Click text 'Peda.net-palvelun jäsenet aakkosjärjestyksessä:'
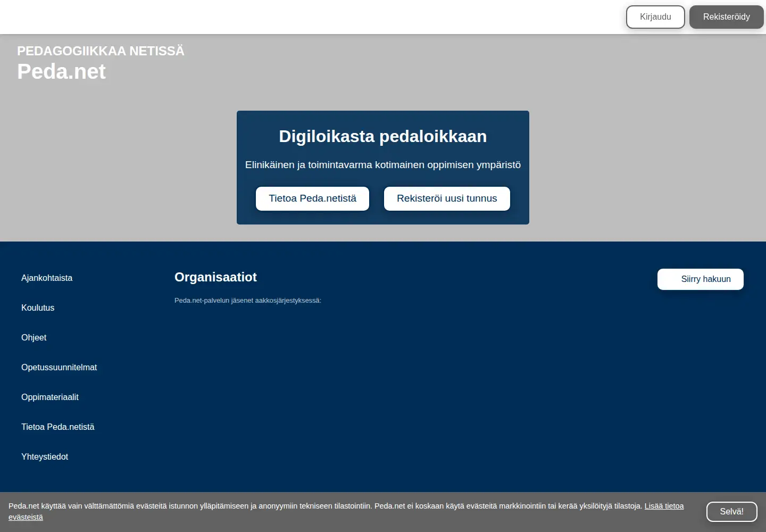The width and height of the screenshot is (766, 532). [x=248, y=301]
